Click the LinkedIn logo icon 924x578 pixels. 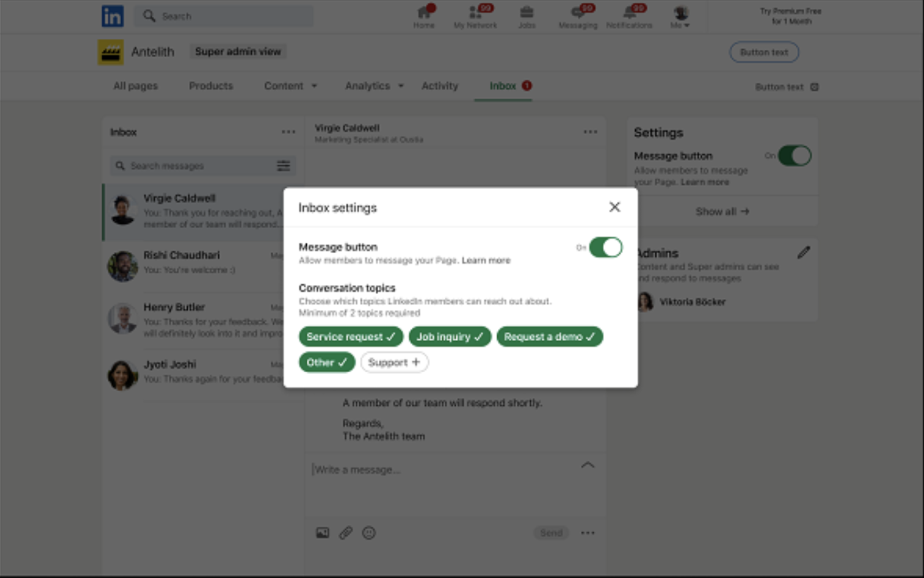tap(113, 16)
